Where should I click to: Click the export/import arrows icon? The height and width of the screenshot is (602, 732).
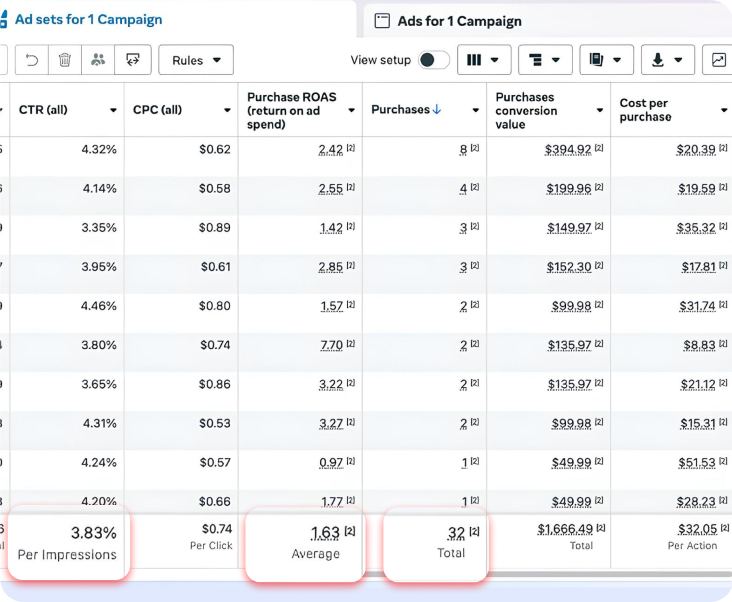point(132,60)
